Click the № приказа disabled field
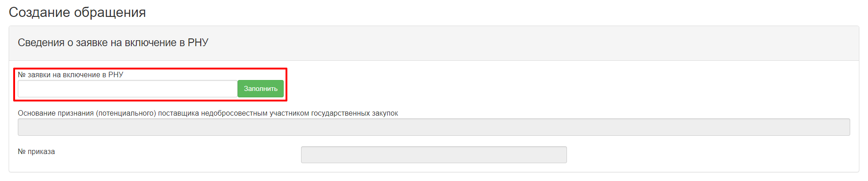 [434, 154]
